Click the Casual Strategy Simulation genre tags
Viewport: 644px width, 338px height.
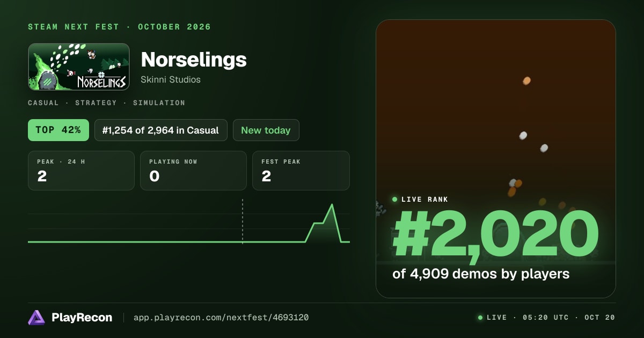point(107,102)
